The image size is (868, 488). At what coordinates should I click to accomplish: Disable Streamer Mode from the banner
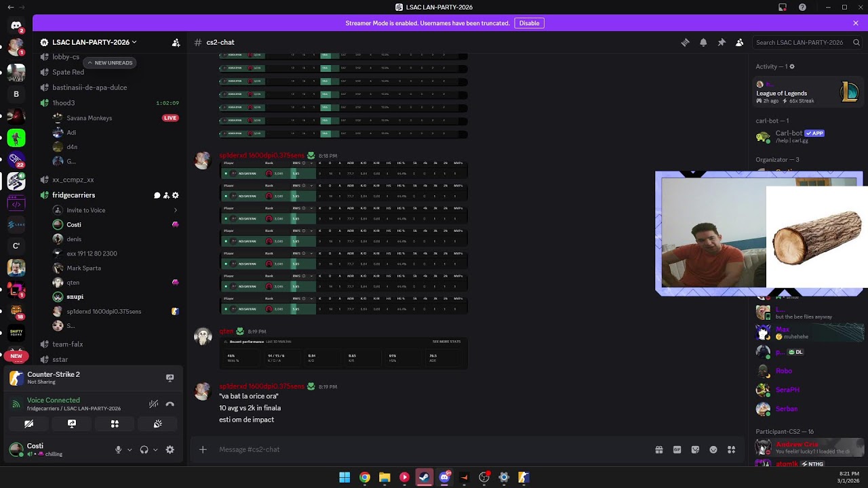point(529,23)
